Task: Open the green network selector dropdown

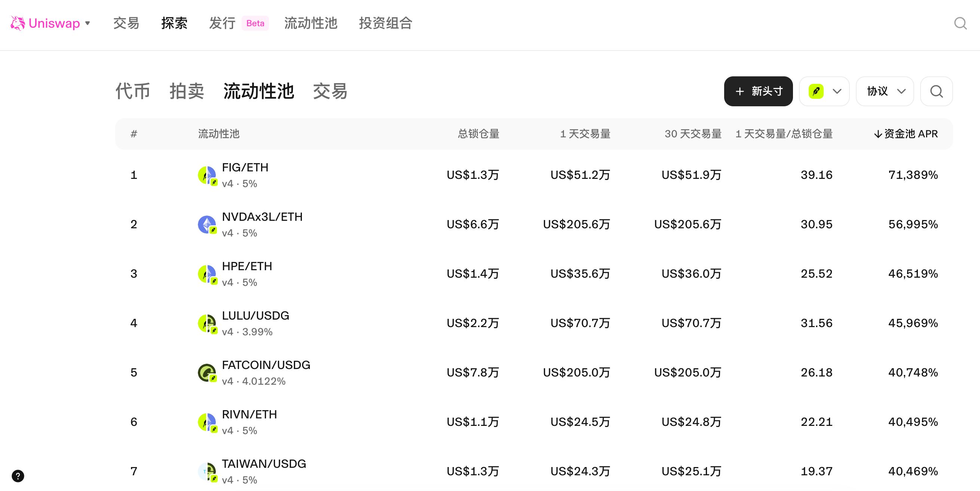Action: [824, 91]
